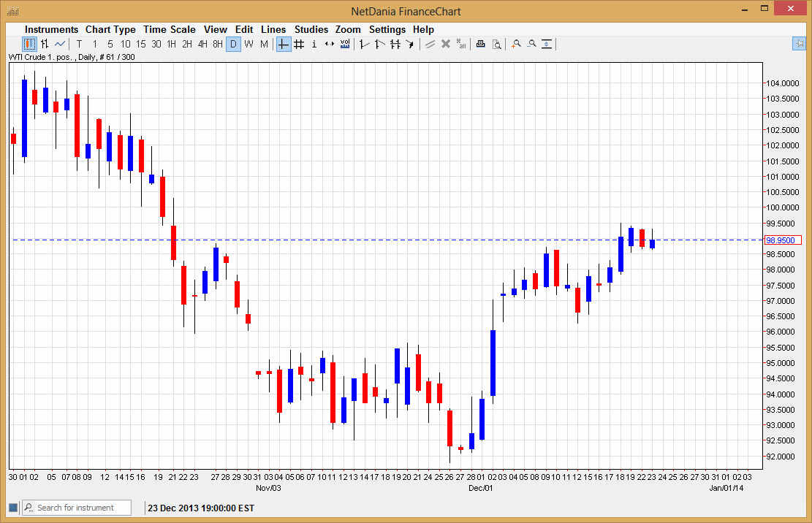
Task: Switch to 1-minute time scale
Action: click(95, 44)
